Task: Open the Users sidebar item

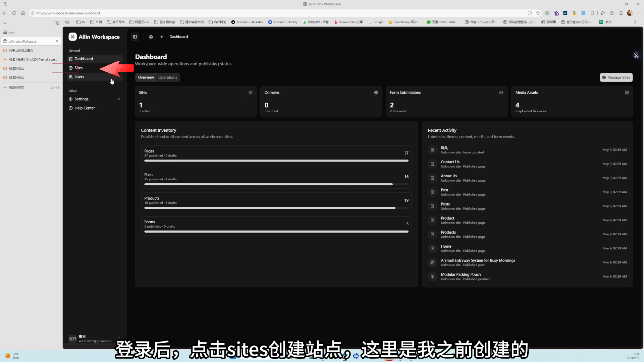Action: click(x=95, y=77)
